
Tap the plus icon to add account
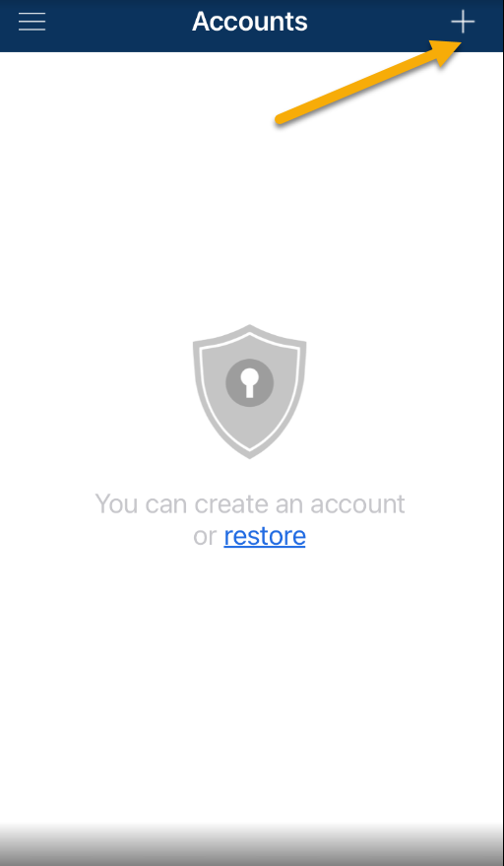coord(463,22)
